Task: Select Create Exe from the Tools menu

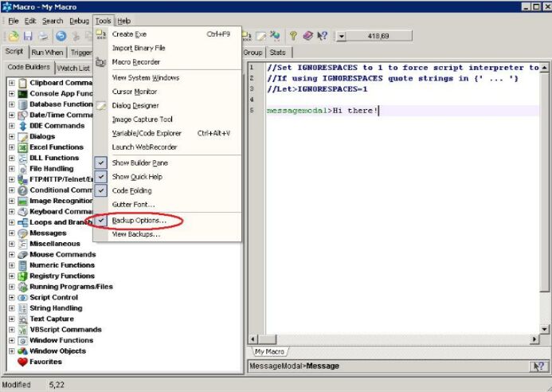Action: tap(129, 34)
